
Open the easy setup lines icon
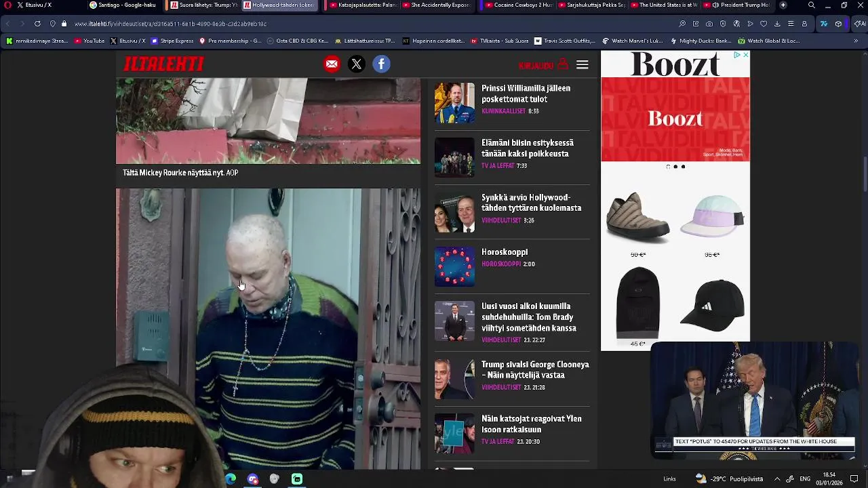791,24
